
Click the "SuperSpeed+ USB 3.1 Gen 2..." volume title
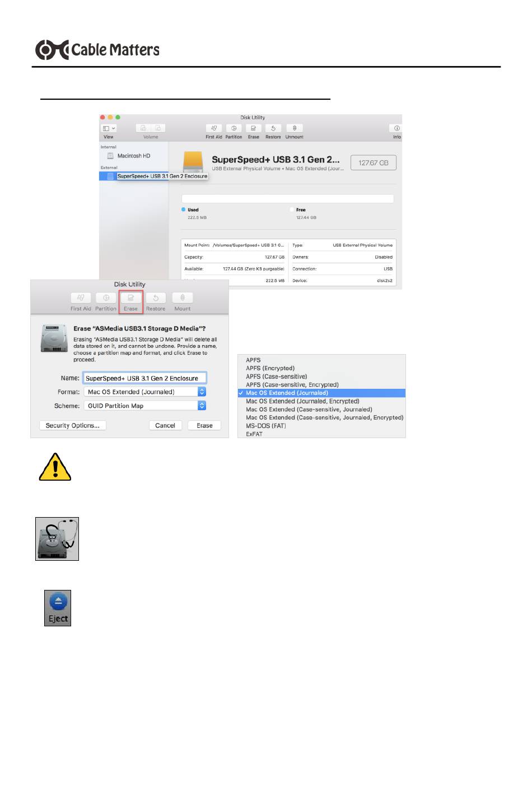point(276,160)
